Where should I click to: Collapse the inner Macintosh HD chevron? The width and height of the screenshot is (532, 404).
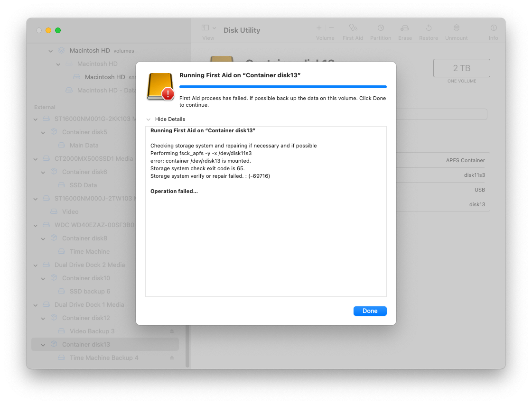[58, 64]
